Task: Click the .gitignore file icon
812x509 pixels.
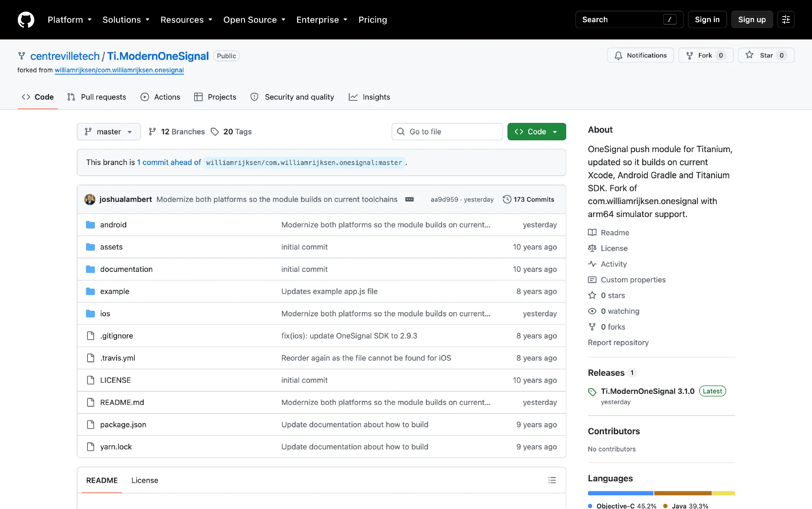Action: [90, 336]
